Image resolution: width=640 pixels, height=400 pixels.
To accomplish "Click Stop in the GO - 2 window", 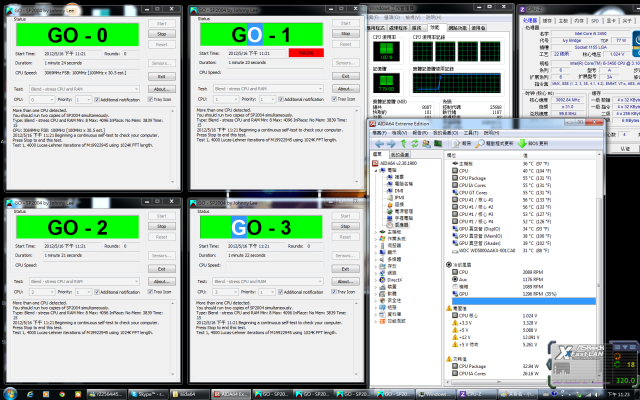I will tap(162, 226).
